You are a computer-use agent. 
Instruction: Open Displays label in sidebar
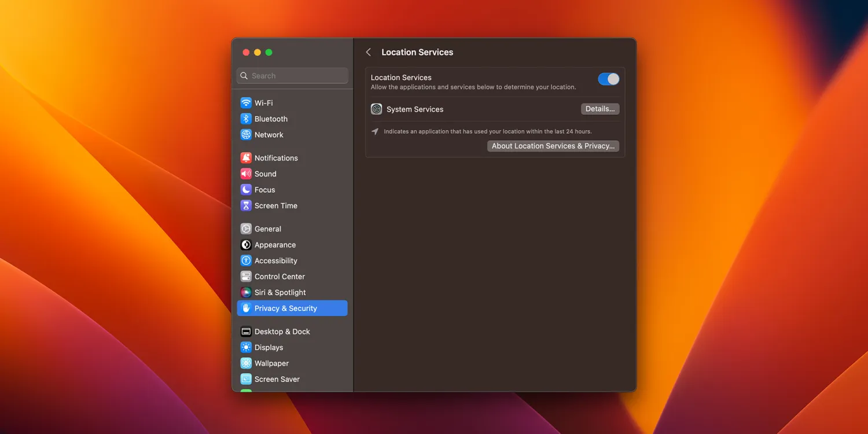269,347
